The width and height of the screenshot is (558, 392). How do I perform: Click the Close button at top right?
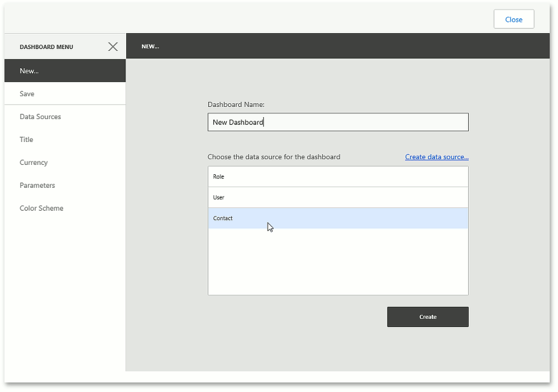pyautogui.click(x=513, y=19)
